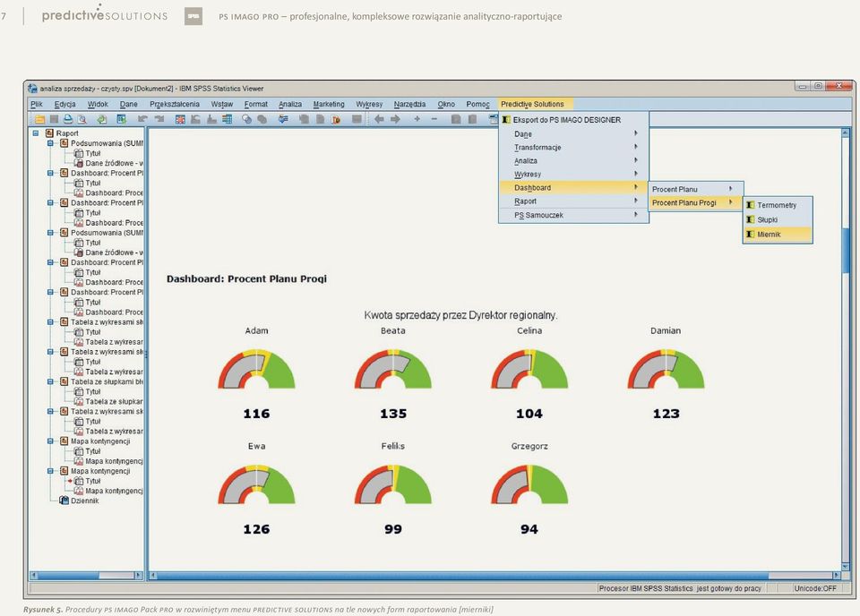Viewport: 860px width, 616px height.
Task: Open the Dane submenu in Predictive Solutions dropdown
Action: tap(573, 133)
